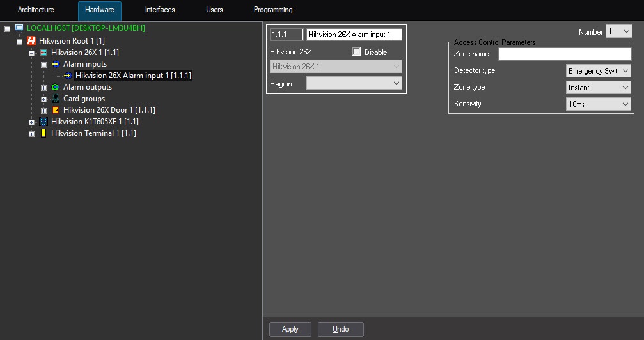Image resolution: width=644 pixels, height=340 pixels.
Task: Toggle the Disable checkbox
Action: (356, 52)
